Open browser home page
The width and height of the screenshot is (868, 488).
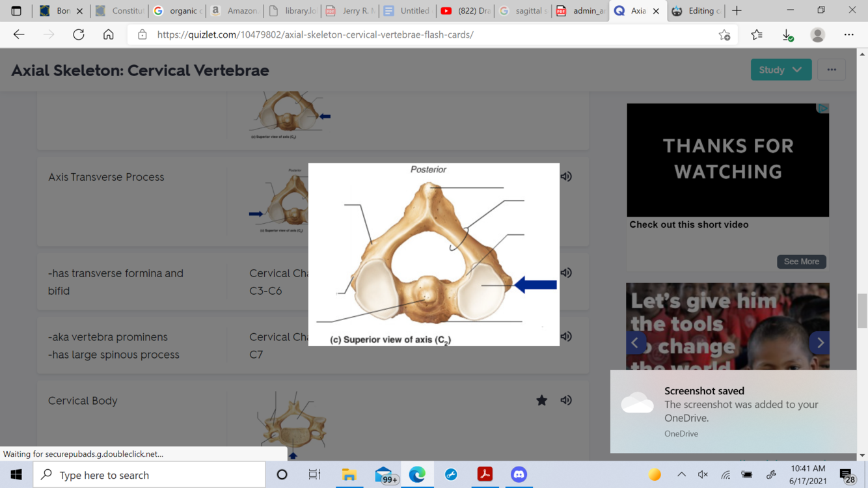click(109, 34)
